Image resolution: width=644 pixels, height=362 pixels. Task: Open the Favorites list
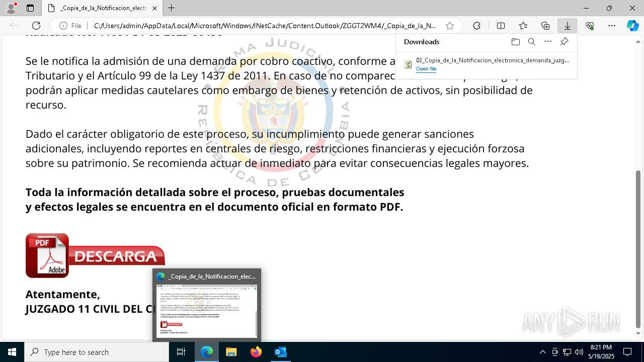click(523, 26)
